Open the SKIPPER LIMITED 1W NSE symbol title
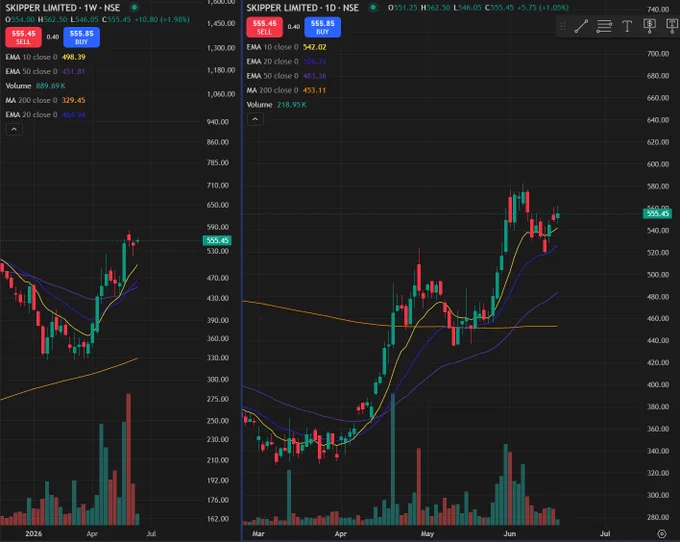The height and width of the screenshot is (542, 680). (62, 8)
